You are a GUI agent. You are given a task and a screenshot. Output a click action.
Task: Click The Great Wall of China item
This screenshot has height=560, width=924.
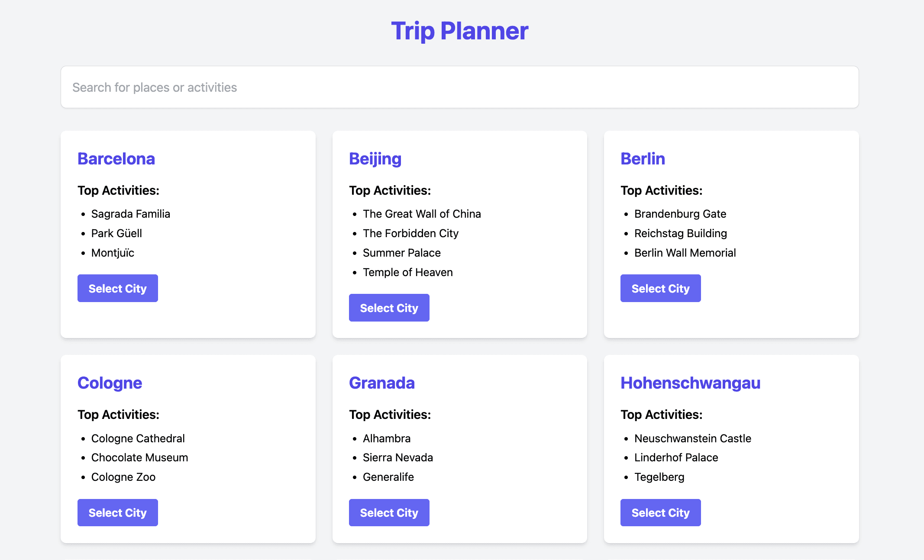(422, 214)
